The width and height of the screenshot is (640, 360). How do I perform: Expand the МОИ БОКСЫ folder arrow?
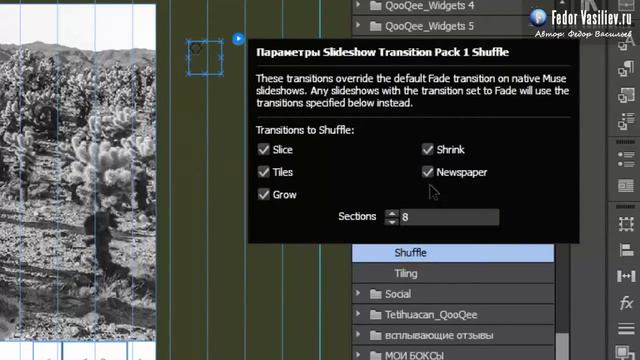(358, 355)
